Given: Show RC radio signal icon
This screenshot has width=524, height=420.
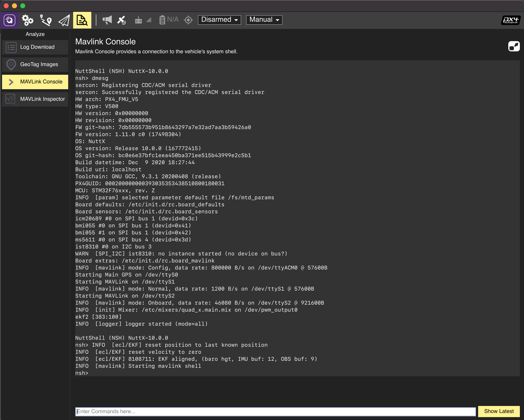Looking at the screenshot, I should tap(138, 20).
